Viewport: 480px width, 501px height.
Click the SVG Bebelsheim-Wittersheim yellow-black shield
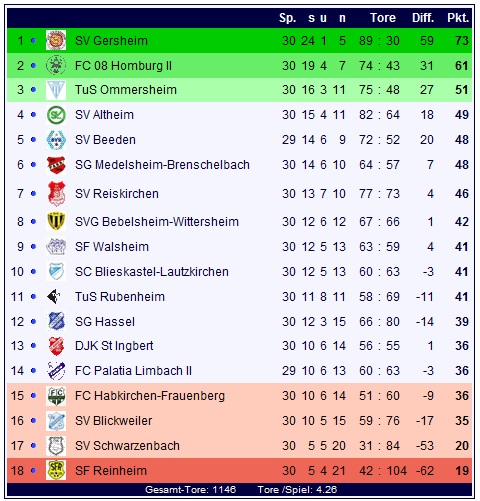[56, 222]
